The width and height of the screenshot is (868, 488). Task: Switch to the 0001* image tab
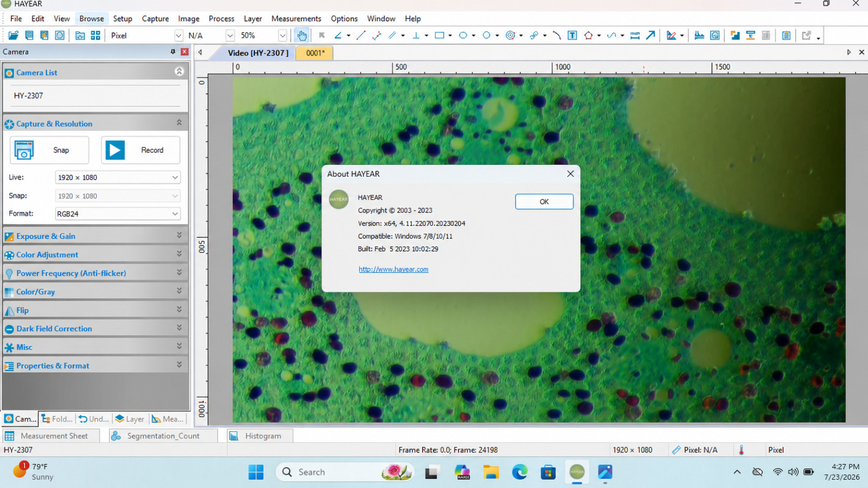pos(315,53)
